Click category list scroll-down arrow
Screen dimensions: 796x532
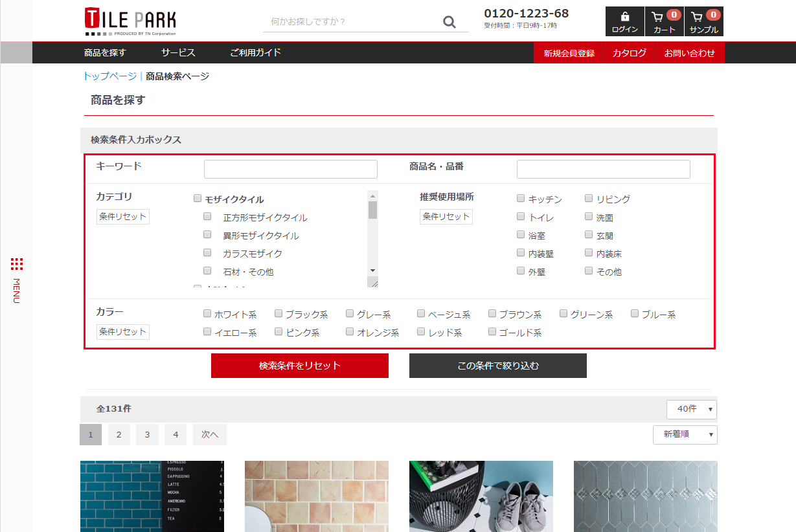click(x=372, y=271)
